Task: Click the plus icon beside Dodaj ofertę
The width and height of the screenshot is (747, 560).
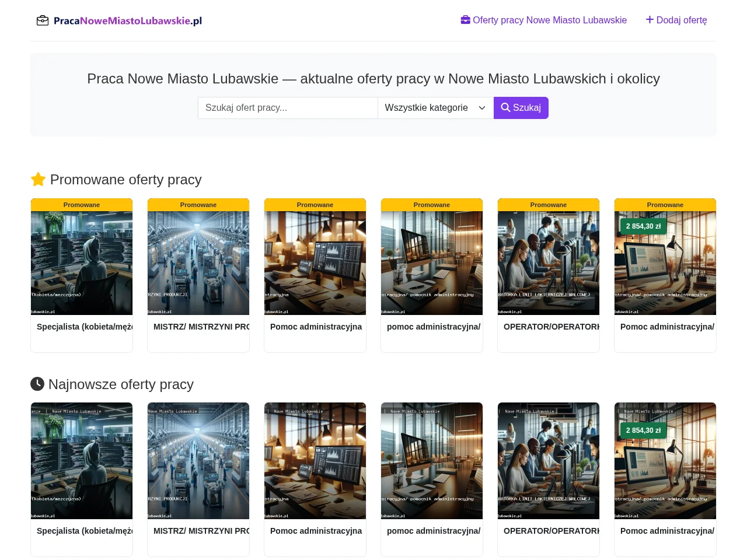Action: point(650,20)
